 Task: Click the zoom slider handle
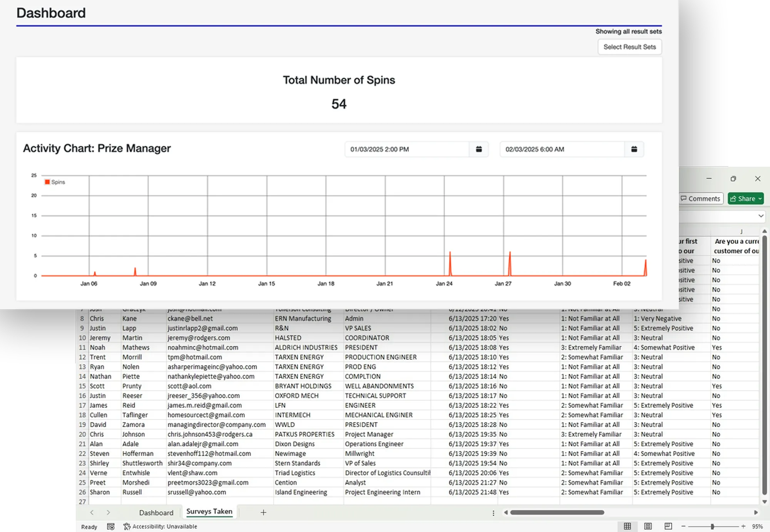712,526
